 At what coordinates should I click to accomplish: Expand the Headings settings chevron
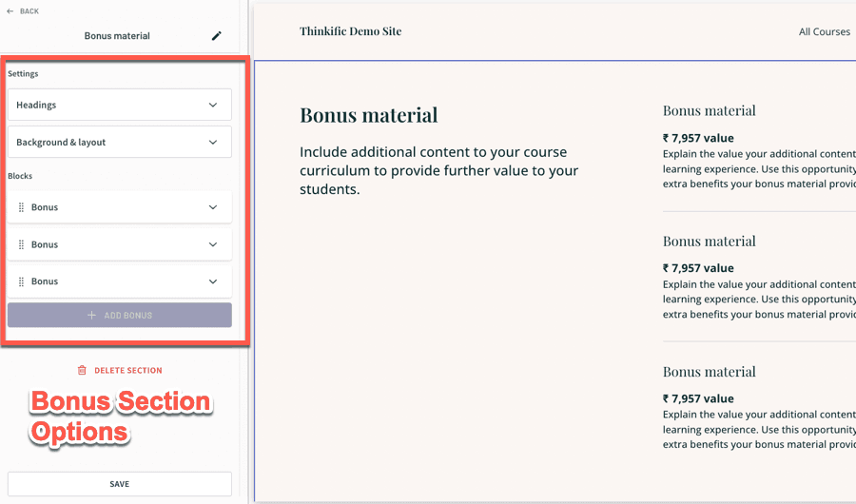click(x=213, y=105)
